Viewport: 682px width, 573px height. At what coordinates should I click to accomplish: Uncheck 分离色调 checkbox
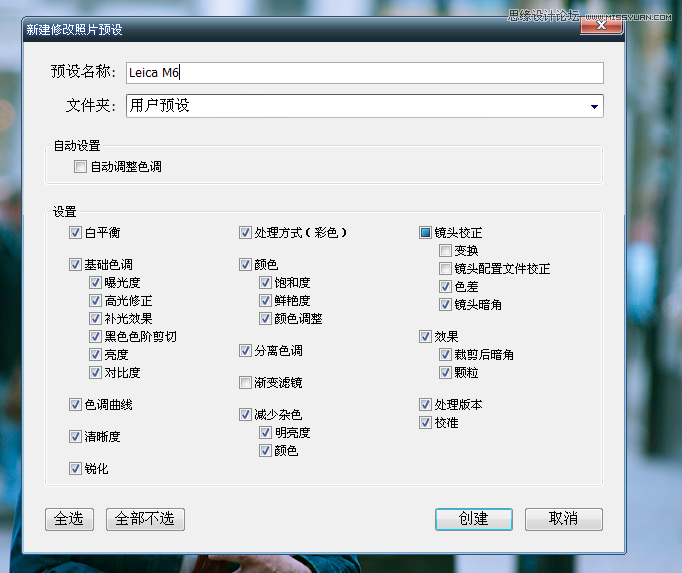click(x=245, y=351)
